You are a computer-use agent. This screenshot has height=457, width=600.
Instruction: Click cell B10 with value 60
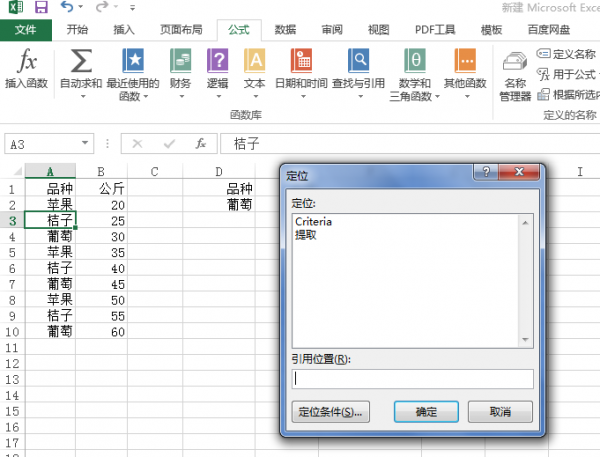tap(101, 332)
